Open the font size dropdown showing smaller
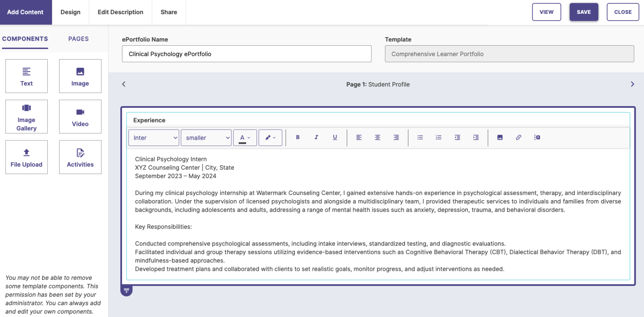644x317 pixels. click(206, 137)
